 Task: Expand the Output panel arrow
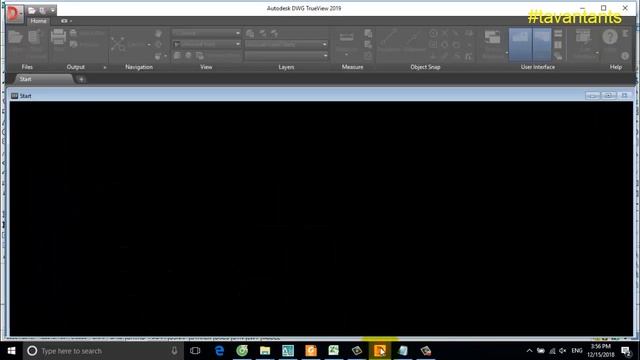[105, 67]
